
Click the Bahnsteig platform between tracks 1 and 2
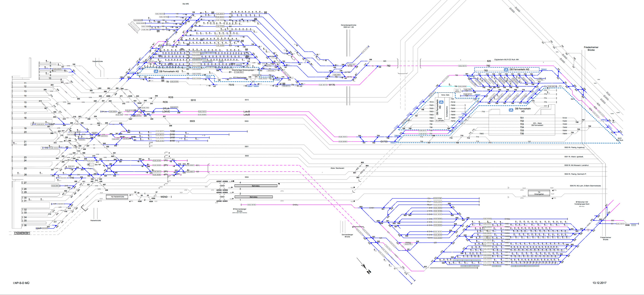coord(253,197)
